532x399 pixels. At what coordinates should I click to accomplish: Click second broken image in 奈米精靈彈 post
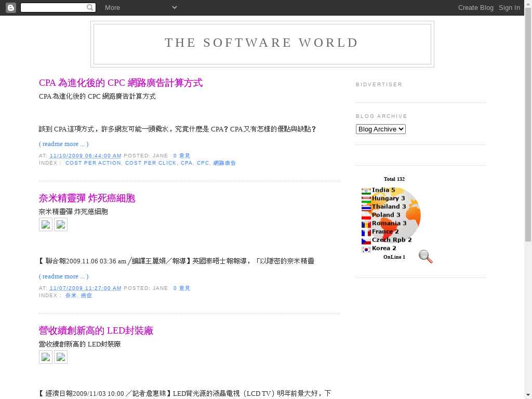(x=61, y=224)
